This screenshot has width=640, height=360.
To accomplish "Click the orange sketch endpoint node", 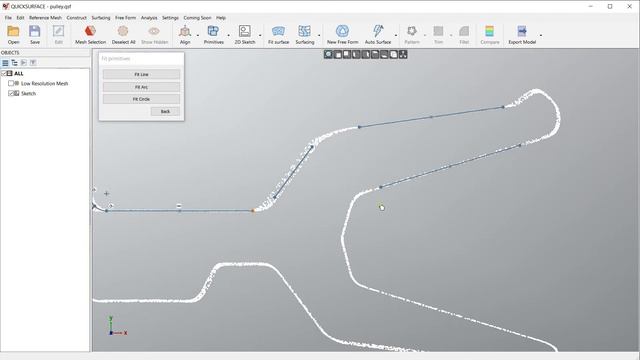I will 253,211.
